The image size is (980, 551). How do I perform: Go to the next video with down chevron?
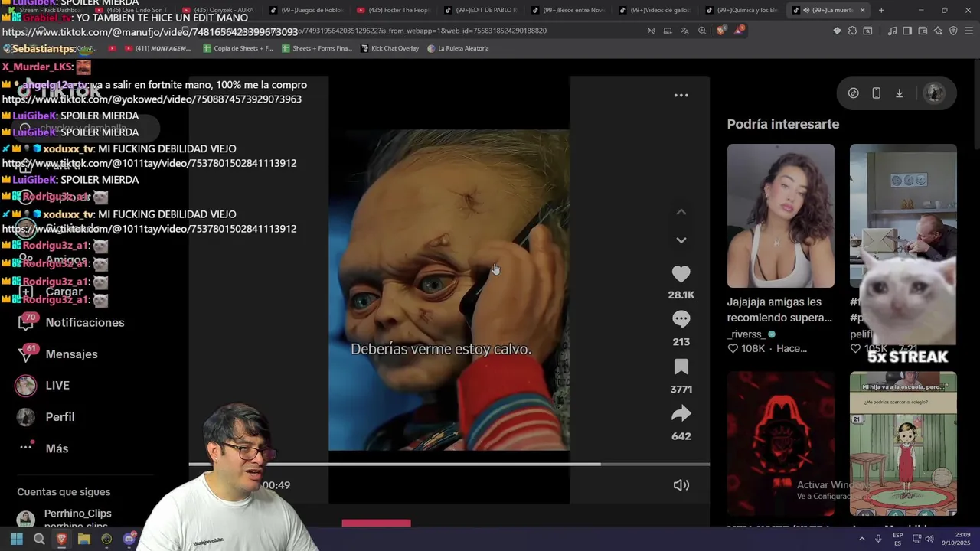tap(681, 240)
